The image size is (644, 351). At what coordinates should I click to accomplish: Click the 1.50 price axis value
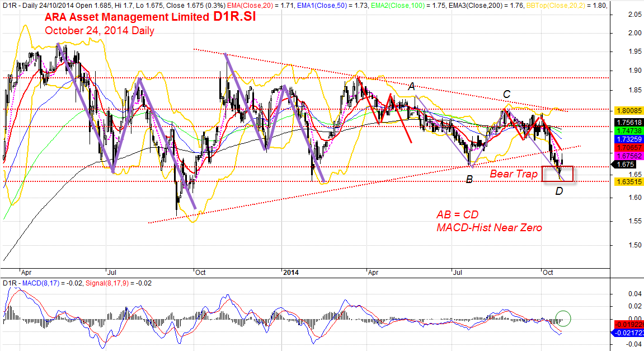pos(635,245)
